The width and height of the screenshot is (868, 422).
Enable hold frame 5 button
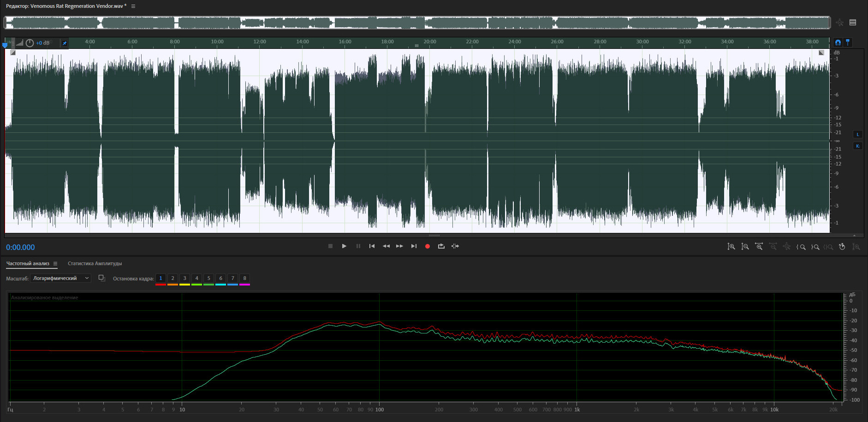208,278
